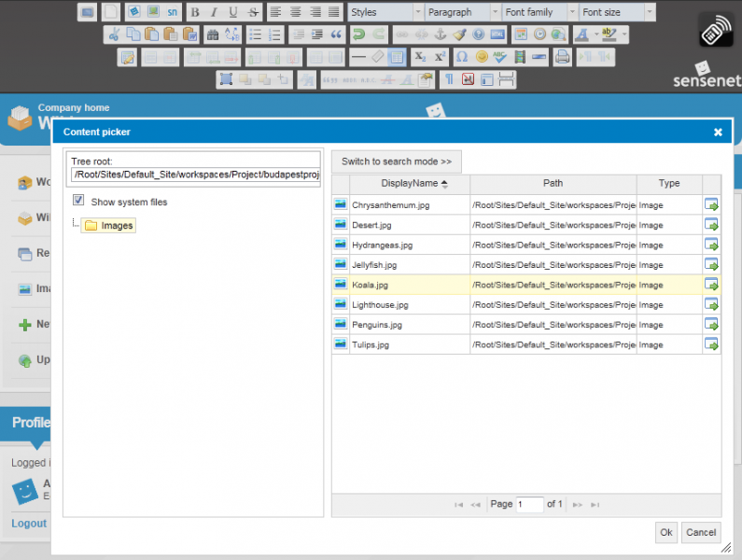742x560 pixels.
Task: Sort by the Type column header
Action: pos(669,184)
